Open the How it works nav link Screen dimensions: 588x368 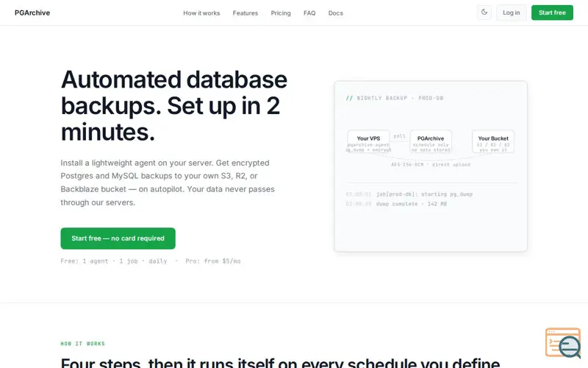(x=201, y=13)
